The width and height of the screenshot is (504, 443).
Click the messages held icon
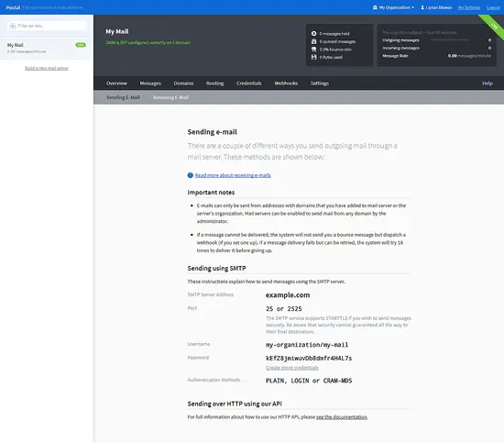pos(313,33)
